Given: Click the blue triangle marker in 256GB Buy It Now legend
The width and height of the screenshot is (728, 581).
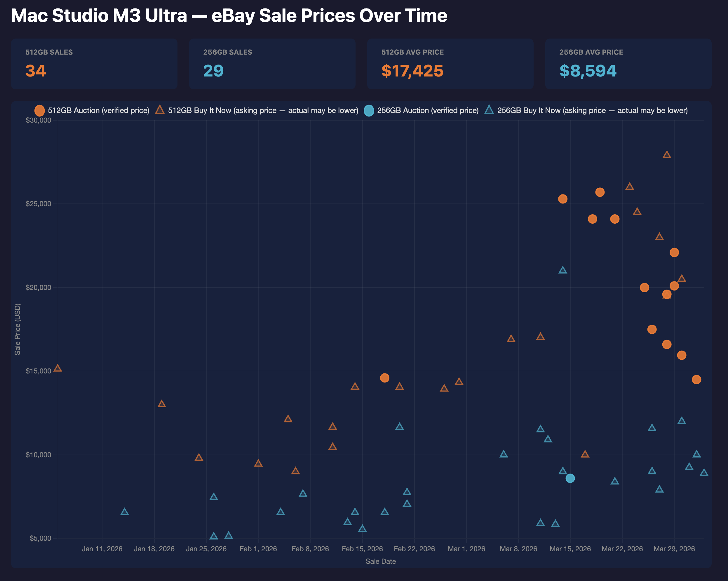Looking at the screenshot, I should 489,110.
